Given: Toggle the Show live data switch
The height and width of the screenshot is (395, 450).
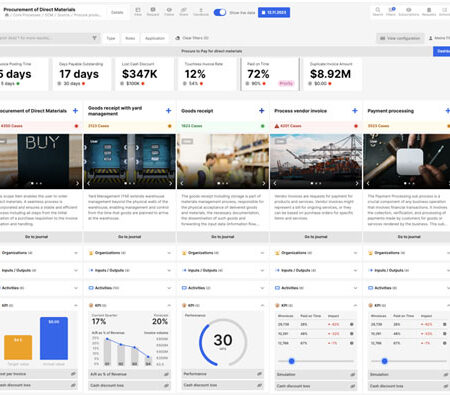Looking at the screenshot, I should click(x=220, y=12).
